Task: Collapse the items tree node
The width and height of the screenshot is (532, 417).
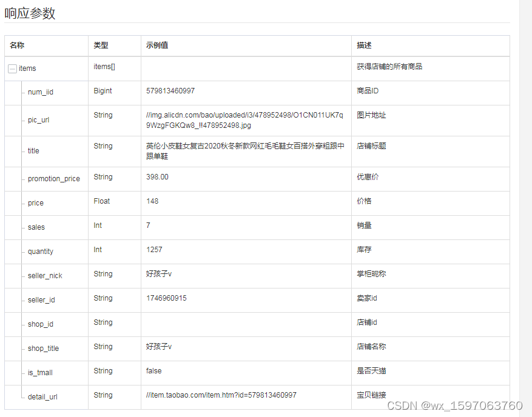Action: pos(12,69)
